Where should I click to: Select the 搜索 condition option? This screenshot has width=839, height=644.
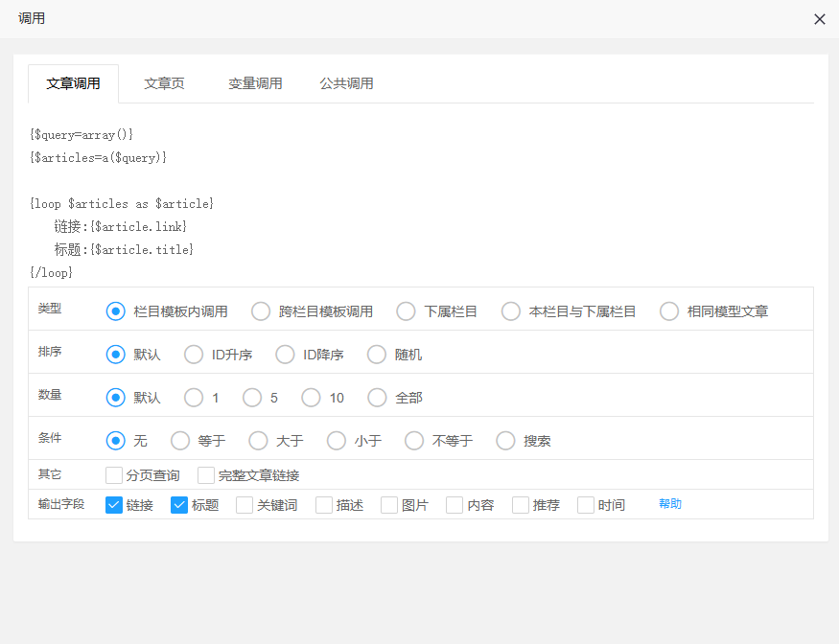click(x=505, y=441)
